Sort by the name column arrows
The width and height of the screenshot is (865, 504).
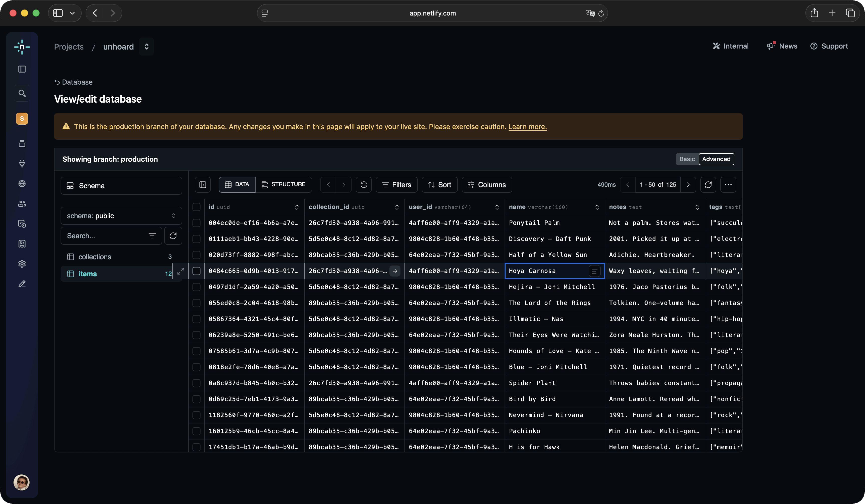(597, 207)
